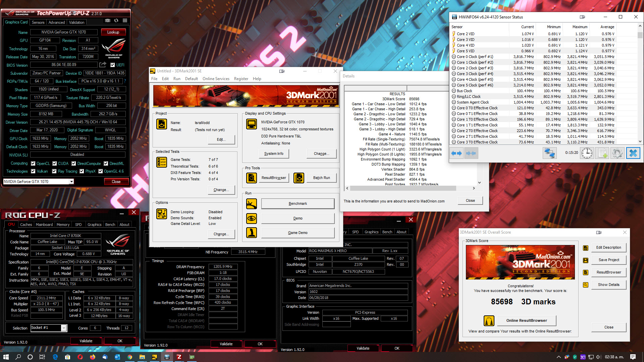Open the Caches tab in ROG CPU-Z
644x362 pixels.
click(x=26, y=225)
